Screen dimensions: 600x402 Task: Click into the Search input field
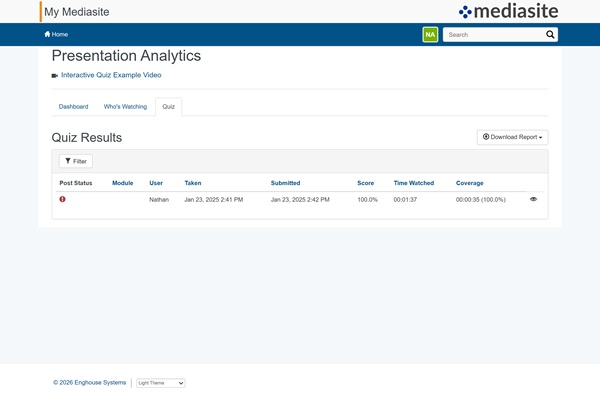(x=494, y=34)
